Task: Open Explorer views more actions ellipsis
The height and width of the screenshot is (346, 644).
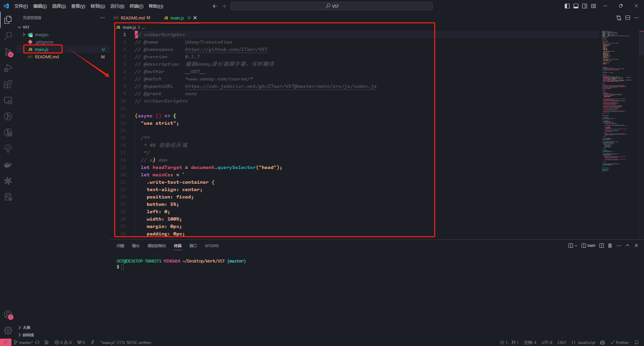Action: pyautogui.click(x=102, y=18)
